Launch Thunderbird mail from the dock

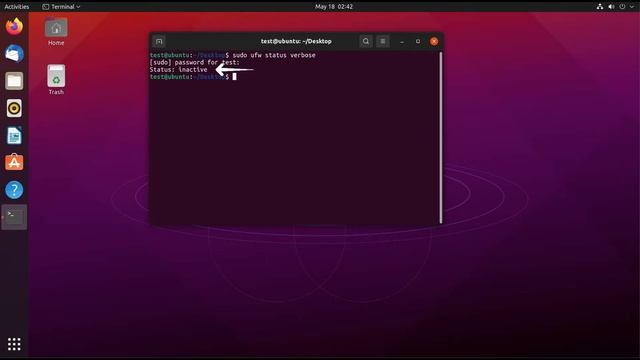(x=14, y=53)
